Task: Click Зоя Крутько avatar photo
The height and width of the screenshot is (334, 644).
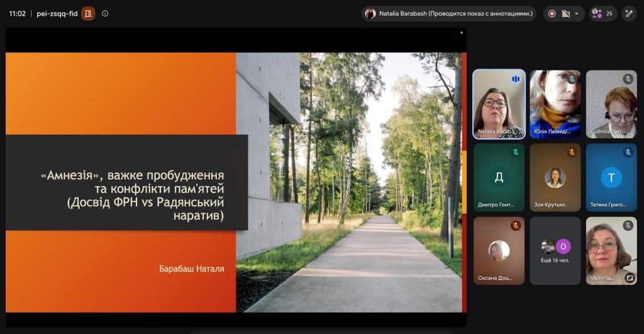Action: 555,178
